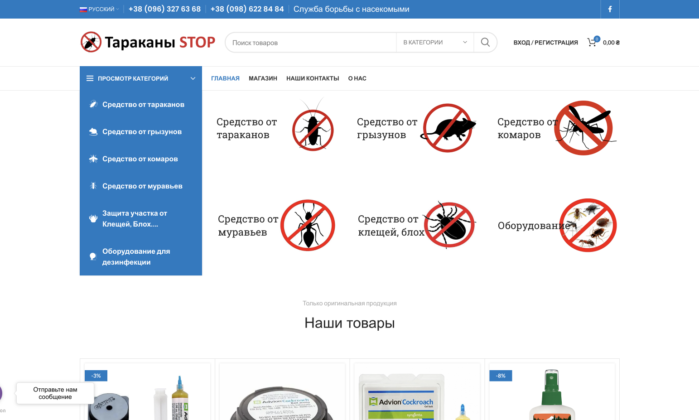Expand the В категории search dropdown
This screenshot has height=420, width=699.
(434, 43)
